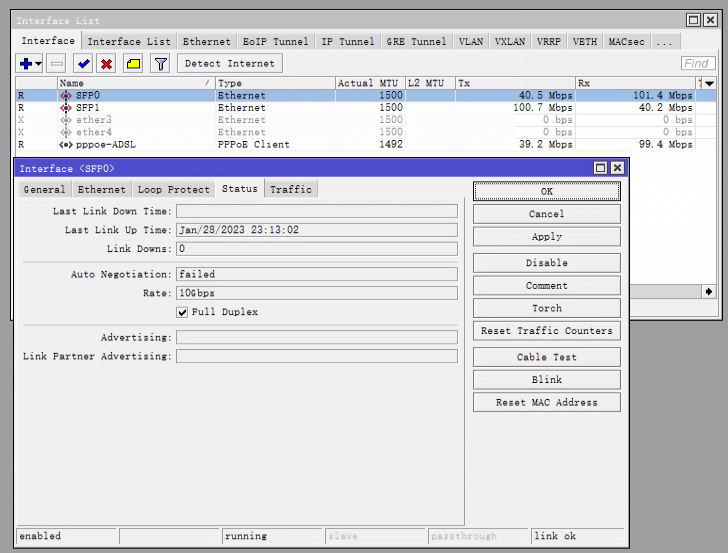Click the Last Link Up Time field
728x553 pixels.
click(x=317, y=230)
